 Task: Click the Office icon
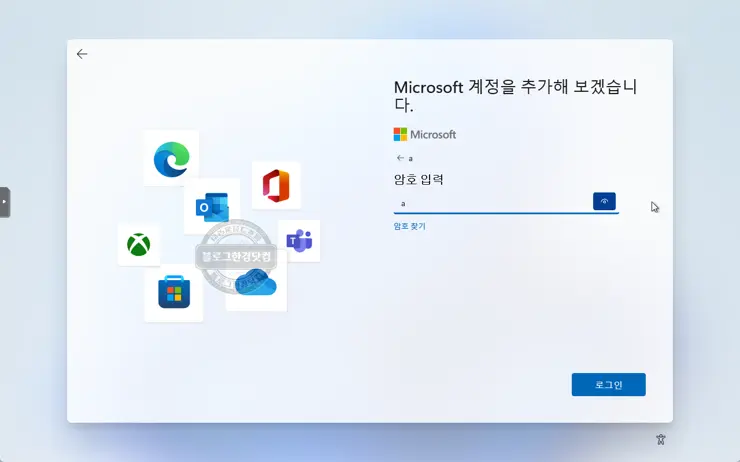pyautogui.click(x=276, y=185)
